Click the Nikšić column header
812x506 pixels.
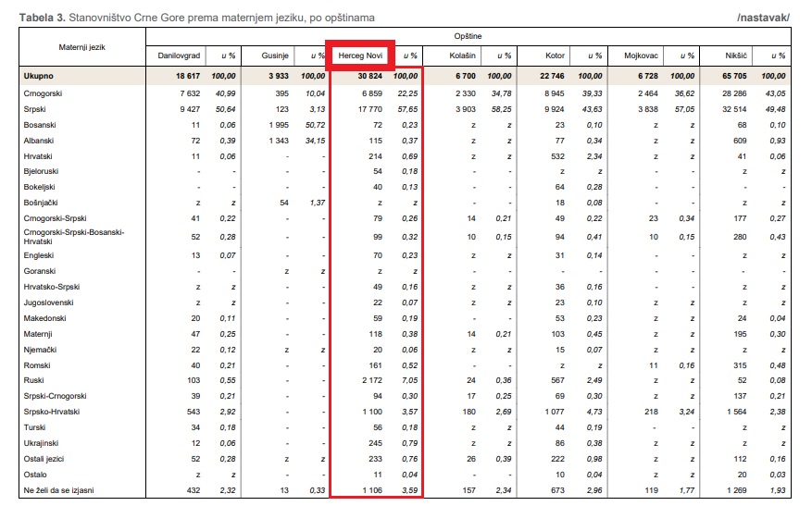click(737, 56)
